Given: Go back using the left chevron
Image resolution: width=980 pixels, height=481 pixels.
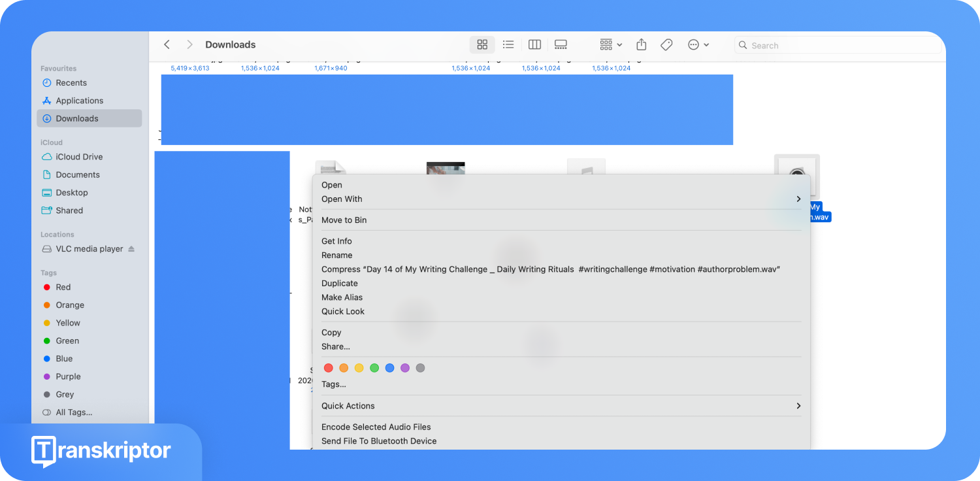Looking at the screenshot, I should pos(167,44).
